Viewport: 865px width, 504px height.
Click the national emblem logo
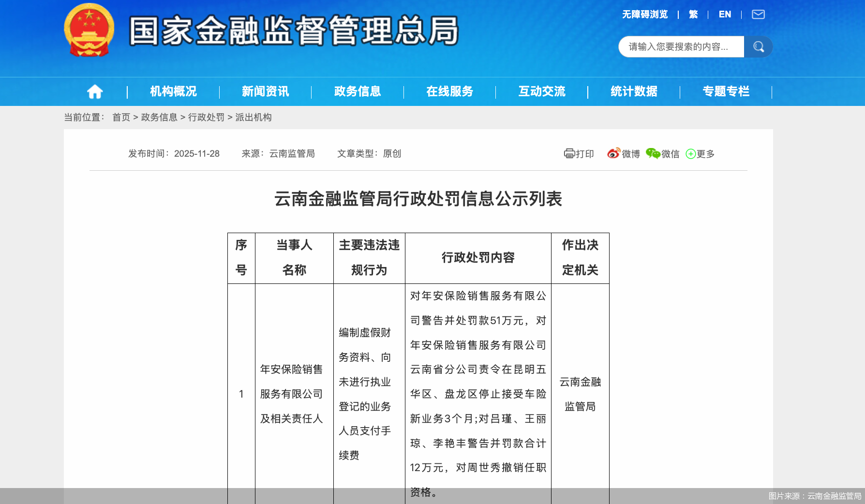[89, 30]
